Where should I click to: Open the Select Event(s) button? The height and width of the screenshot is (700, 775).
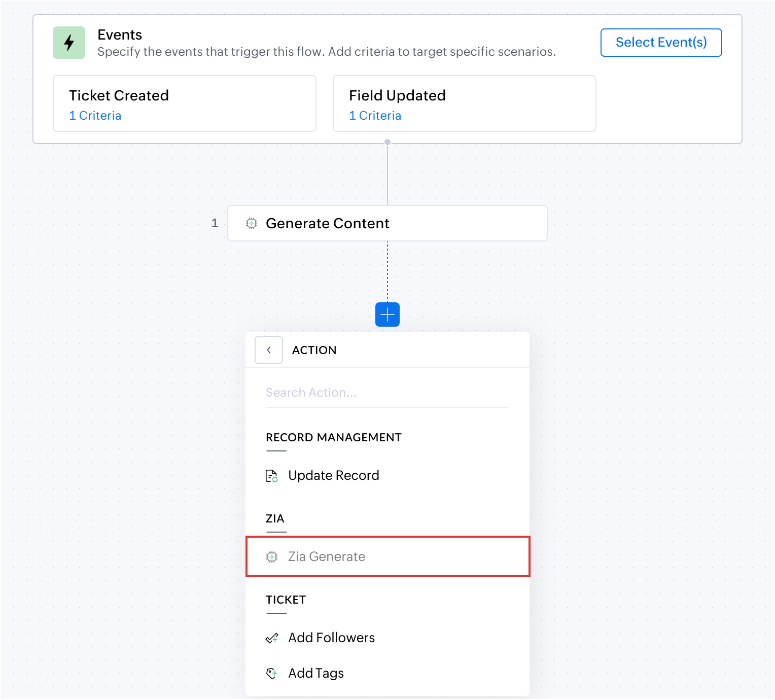pyautogui.click(x=661, y=43)
